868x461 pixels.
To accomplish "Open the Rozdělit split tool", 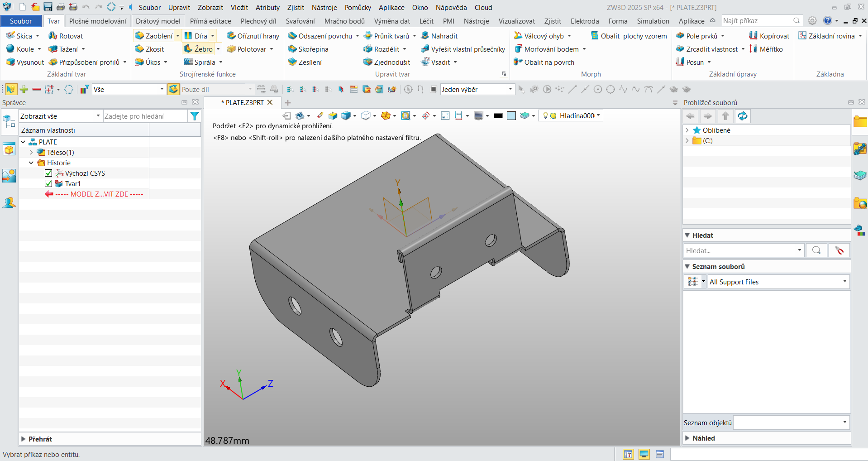I will coord(382,49).
